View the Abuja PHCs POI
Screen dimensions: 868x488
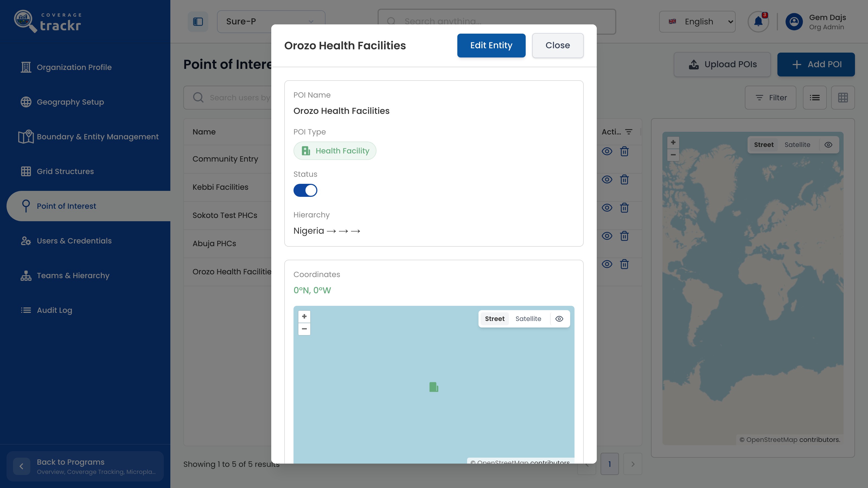[x=607, y=236]
